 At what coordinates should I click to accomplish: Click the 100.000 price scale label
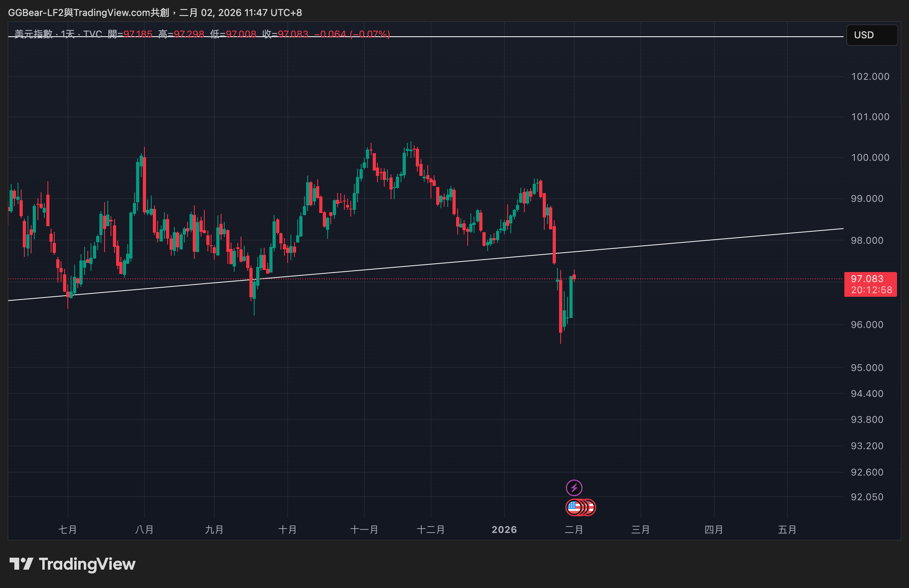[x=870, y=158]
